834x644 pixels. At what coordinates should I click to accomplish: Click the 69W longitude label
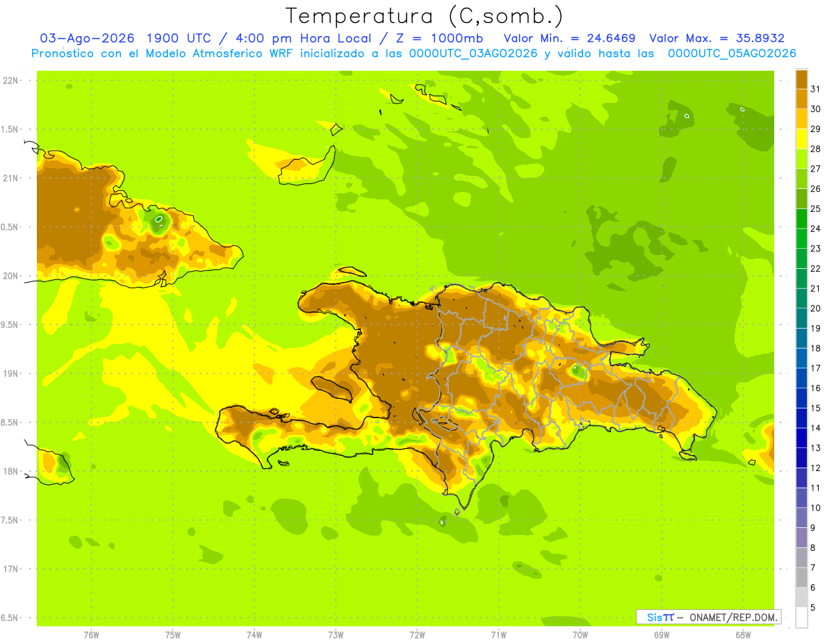coord(662,634)
